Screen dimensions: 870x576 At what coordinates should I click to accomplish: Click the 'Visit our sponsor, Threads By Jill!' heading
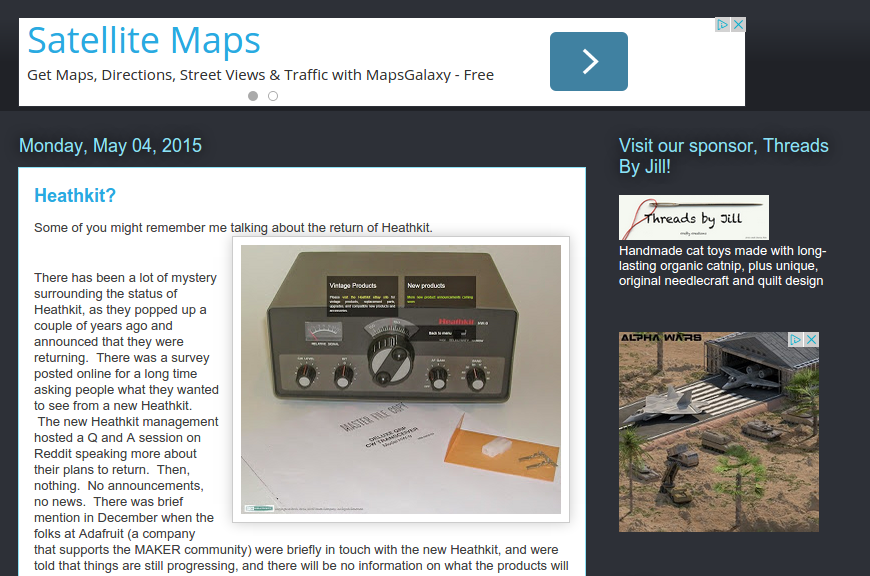[724, 156]
